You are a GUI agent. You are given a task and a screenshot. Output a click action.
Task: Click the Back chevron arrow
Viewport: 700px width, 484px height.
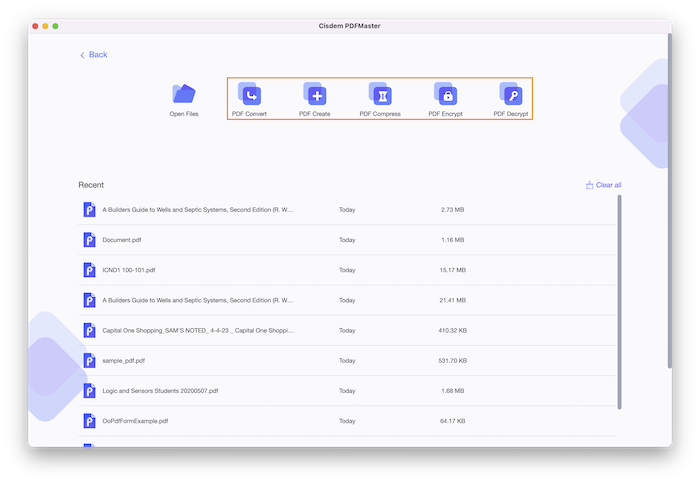[x=82, y=55]
